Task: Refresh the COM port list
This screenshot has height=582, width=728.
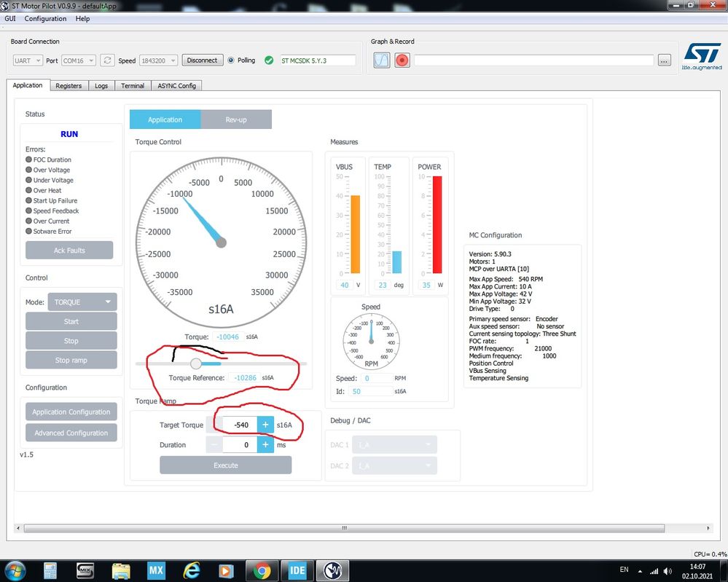Action: coord(107,60)
